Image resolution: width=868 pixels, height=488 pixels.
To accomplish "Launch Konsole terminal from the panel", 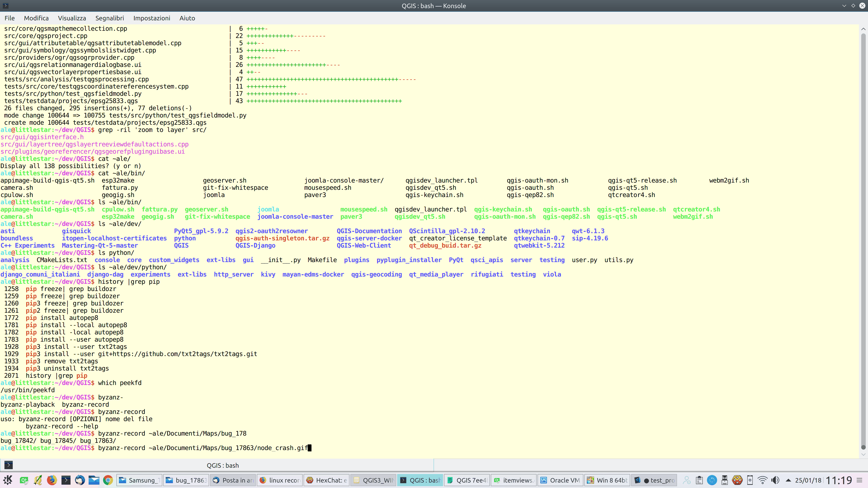I will point(66,480).
